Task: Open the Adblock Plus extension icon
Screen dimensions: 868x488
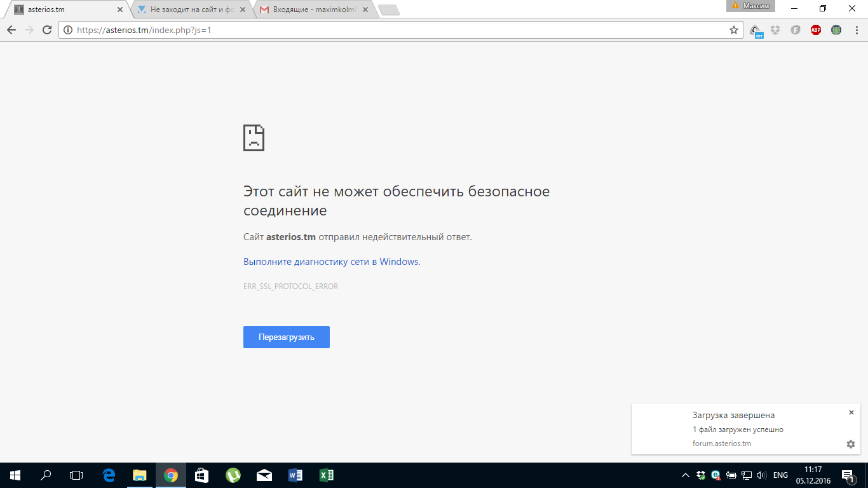Action: [x=816, y=30]
